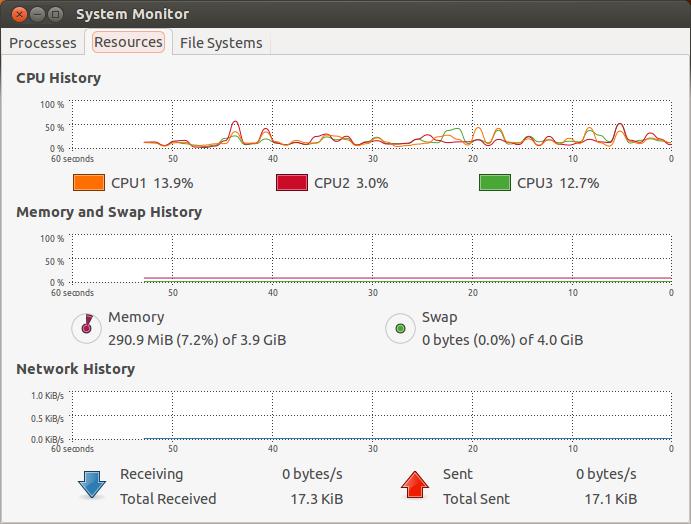Screen dimensions: 691x524
Task: Open the CPU2 red color picker
Action: (x=292, y=183)
